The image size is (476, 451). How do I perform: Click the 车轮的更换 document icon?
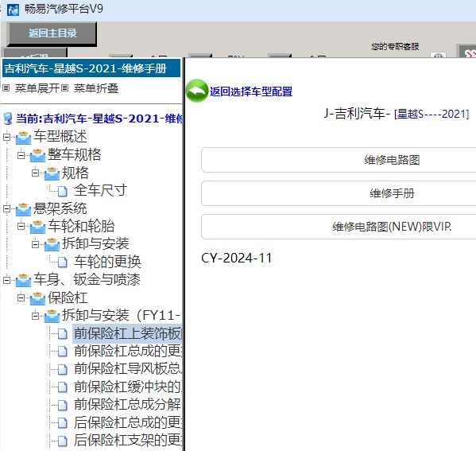(x=63, y=262)
